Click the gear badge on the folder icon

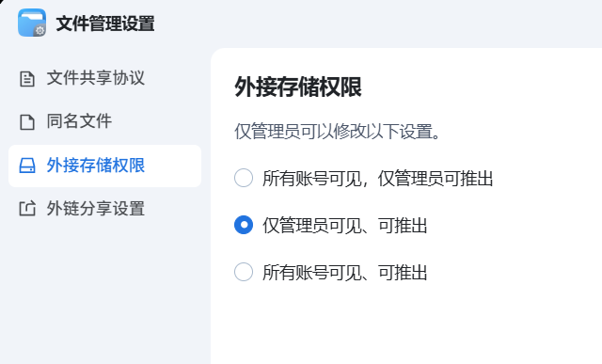point(40,30)
